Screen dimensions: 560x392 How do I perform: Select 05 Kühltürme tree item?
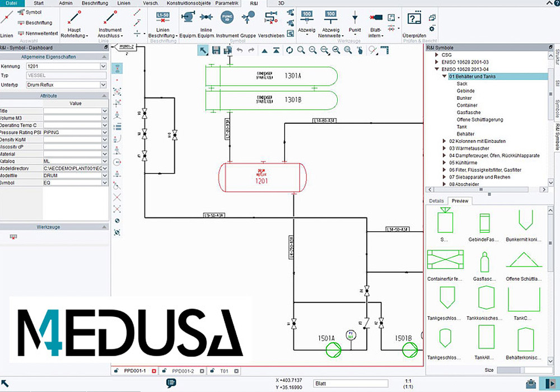pos(463,163)
